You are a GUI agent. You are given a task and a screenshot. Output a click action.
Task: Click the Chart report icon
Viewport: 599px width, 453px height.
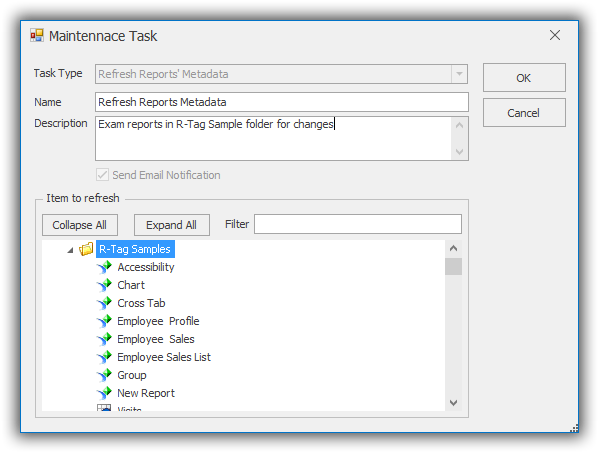point(104,285)
